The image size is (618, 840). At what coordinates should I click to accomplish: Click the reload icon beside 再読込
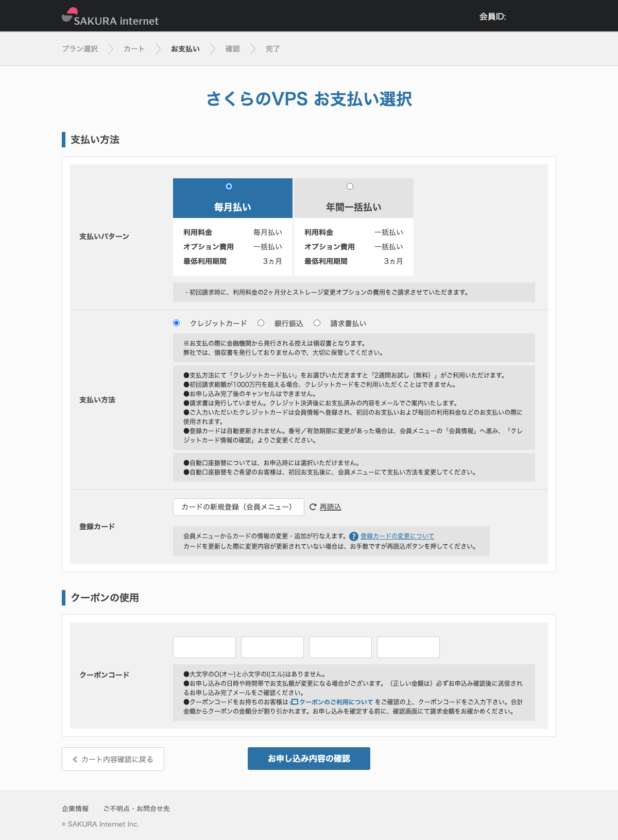coord(313,507)
